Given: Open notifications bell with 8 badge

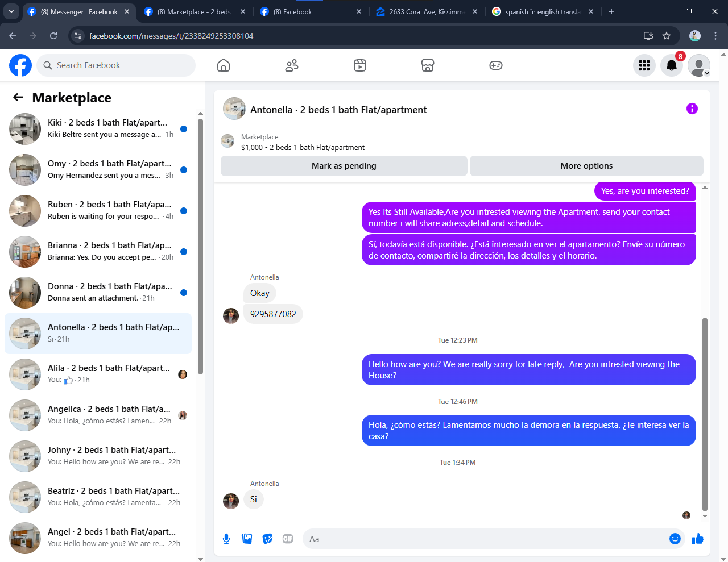Looking at the screenshot, I should 672,65.
